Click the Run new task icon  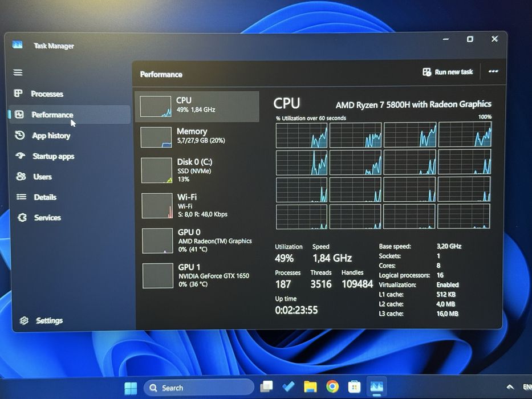pyautogui.click(x=427, y=72)
